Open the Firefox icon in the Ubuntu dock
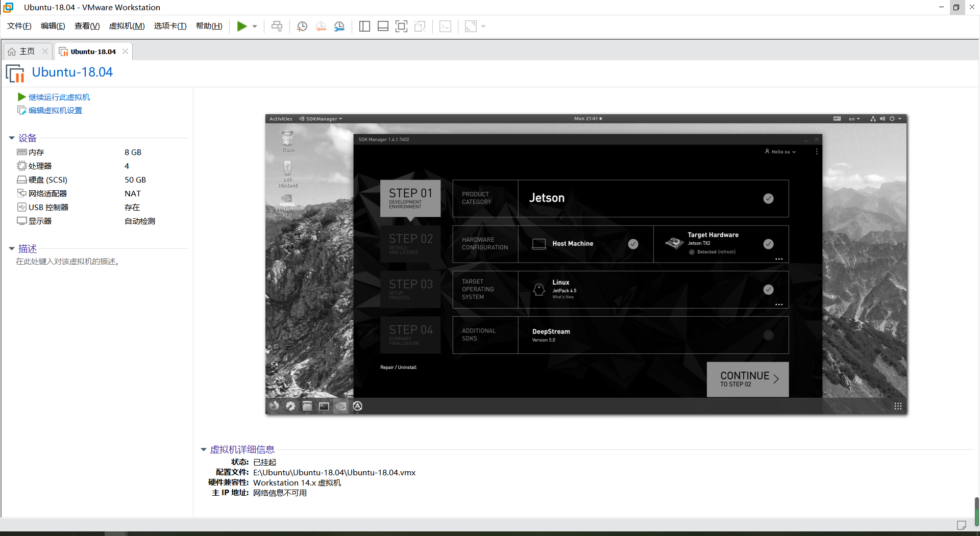 point(274,406)
